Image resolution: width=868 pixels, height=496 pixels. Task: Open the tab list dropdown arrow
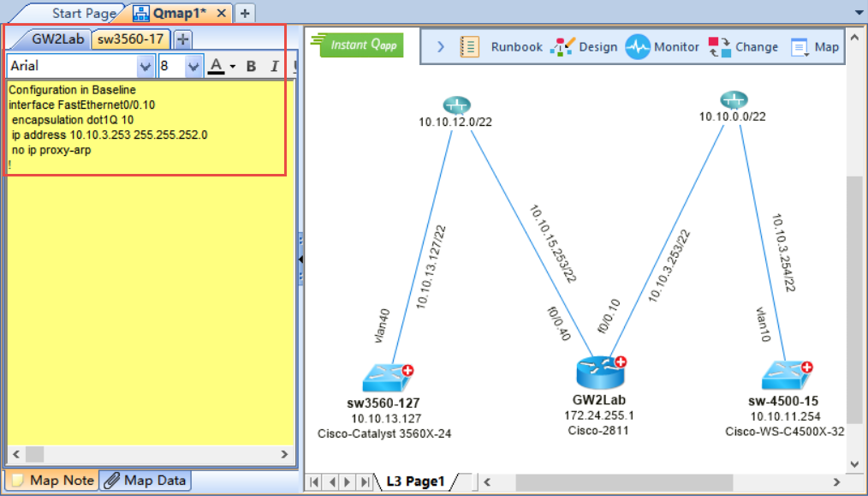click(859, 12)
